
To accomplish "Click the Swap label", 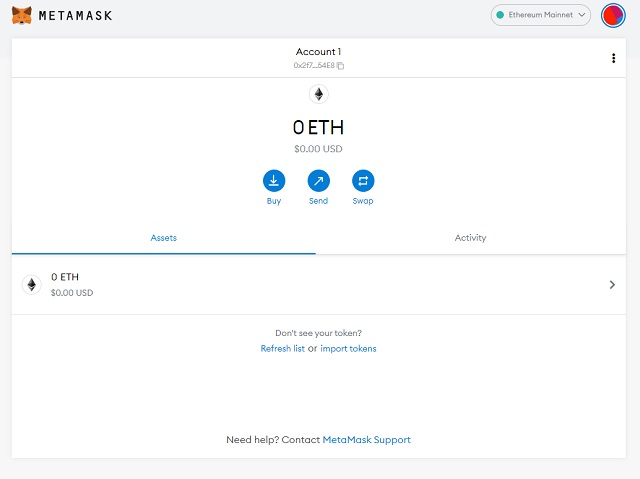I will pos(363,201).
